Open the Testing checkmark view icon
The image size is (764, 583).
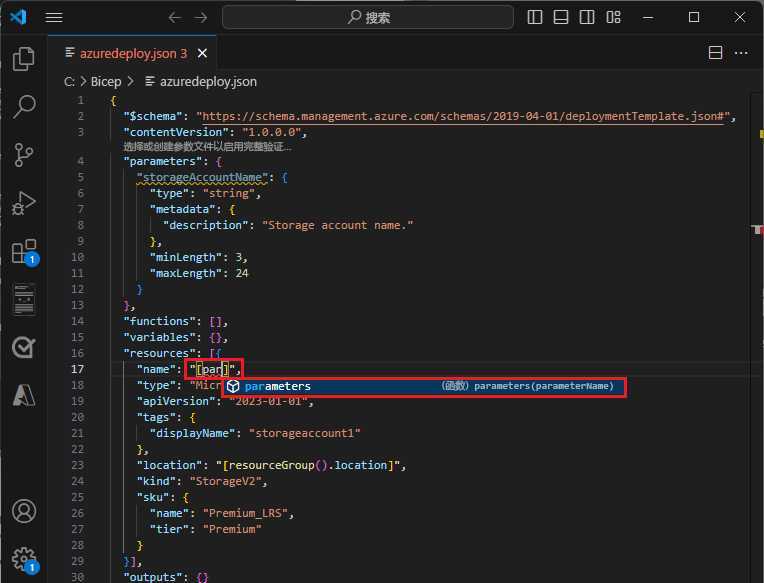[23, 347]
